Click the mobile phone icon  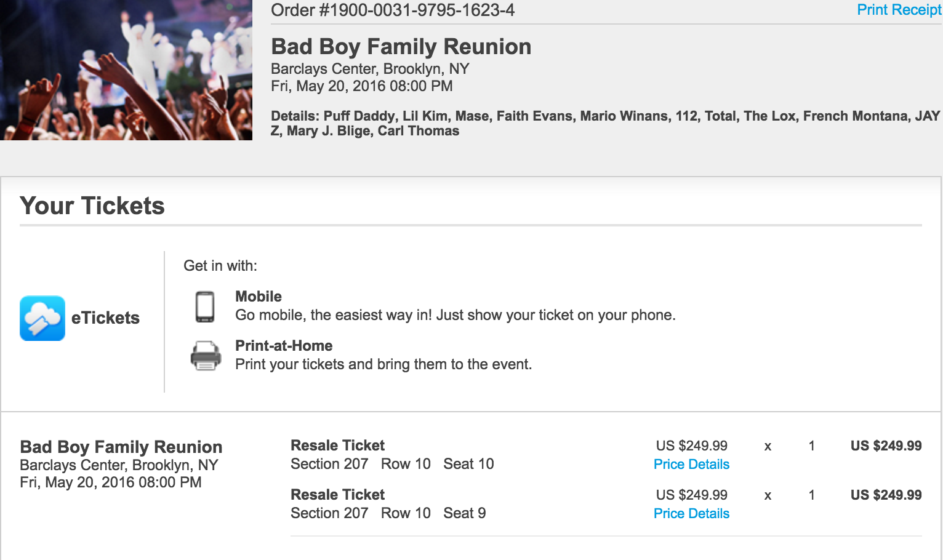[x=205, y=306]
